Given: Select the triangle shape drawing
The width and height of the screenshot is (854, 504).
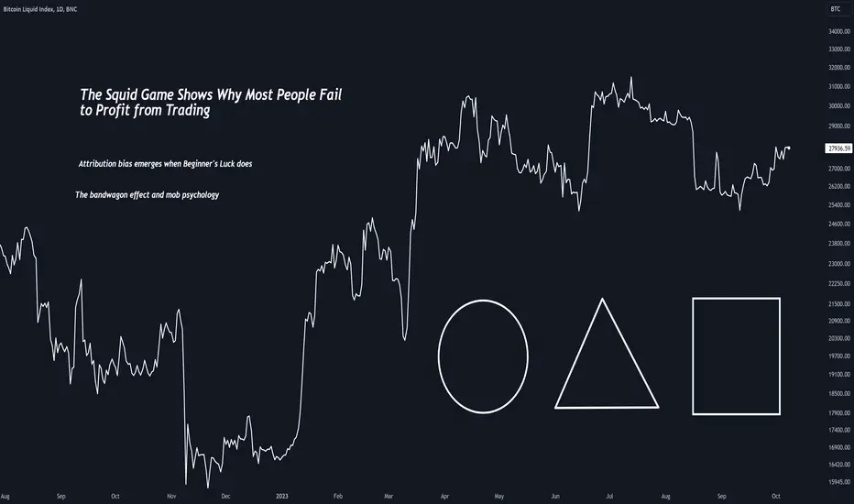Looking at the screenshot, I should 607,354.
